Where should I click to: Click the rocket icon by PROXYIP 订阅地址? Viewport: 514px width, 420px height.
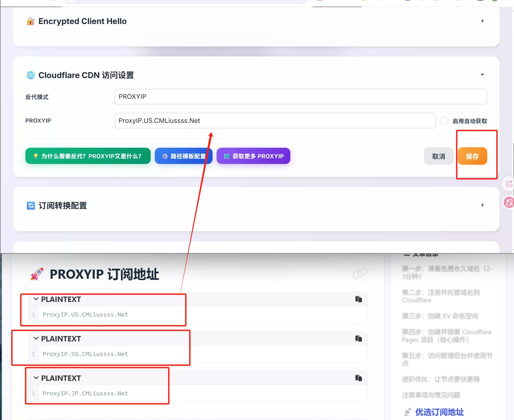[37, 274]
